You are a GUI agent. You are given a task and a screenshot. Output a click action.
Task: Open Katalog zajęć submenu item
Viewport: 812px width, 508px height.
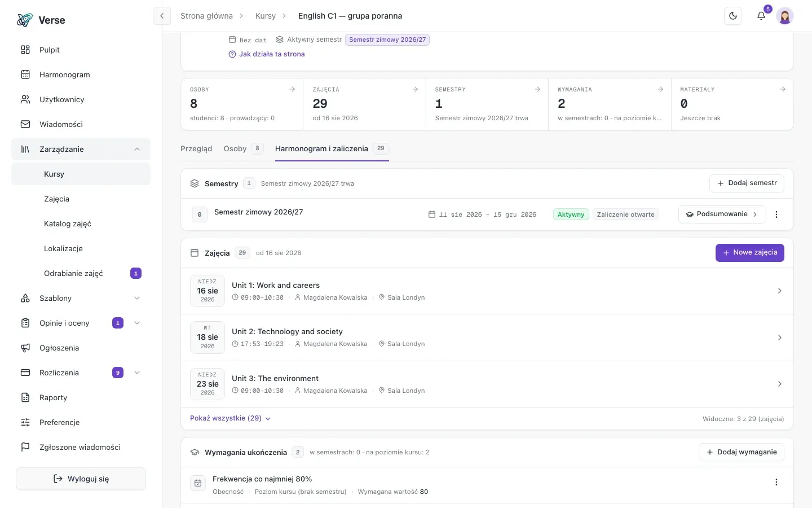81,224
